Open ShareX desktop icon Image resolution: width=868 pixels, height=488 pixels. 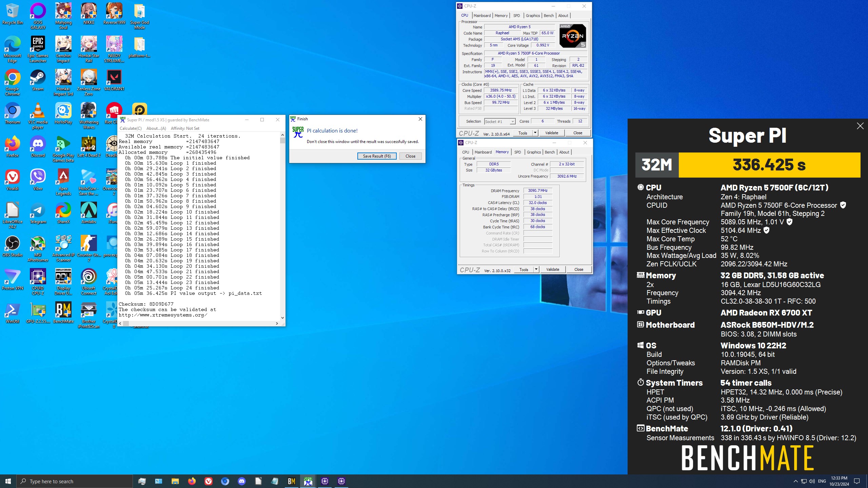click(63, 213)
